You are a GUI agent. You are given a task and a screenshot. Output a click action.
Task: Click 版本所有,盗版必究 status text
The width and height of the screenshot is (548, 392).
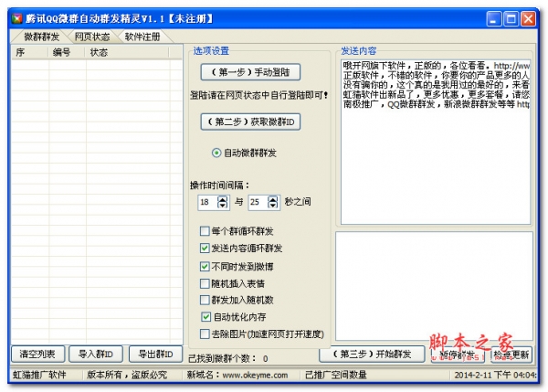click(x=127, y=376)
